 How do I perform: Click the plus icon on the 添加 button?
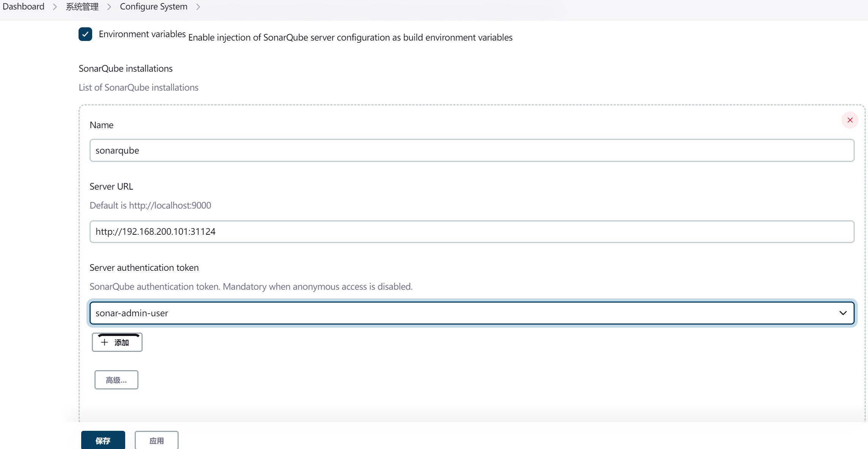(105, 342)
